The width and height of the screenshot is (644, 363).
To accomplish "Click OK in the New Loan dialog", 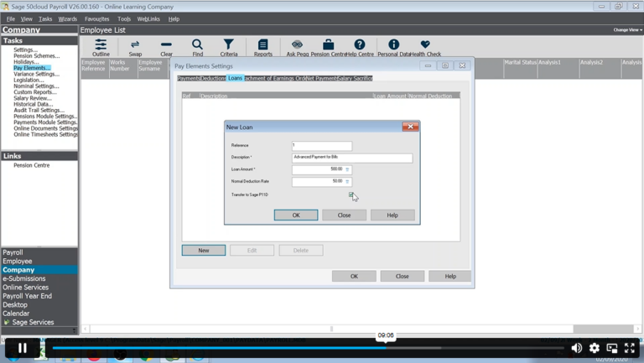I will pos(295,215).
